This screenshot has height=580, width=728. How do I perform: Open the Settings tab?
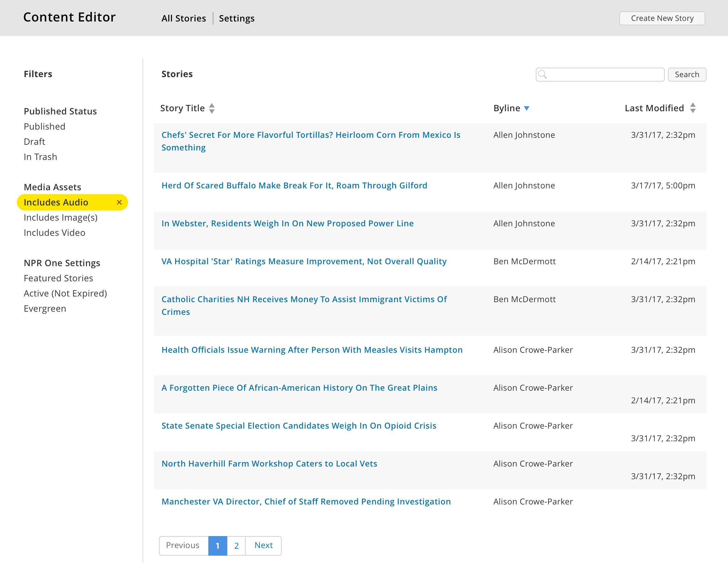(236, 18)
